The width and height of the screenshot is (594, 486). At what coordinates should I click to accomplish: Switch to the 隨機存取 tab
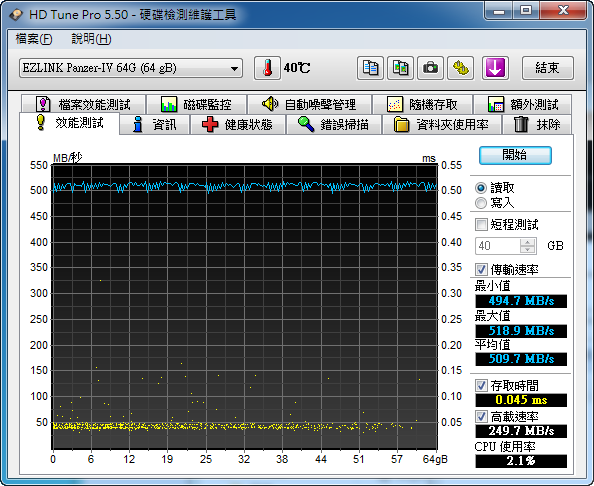point(422,104)
